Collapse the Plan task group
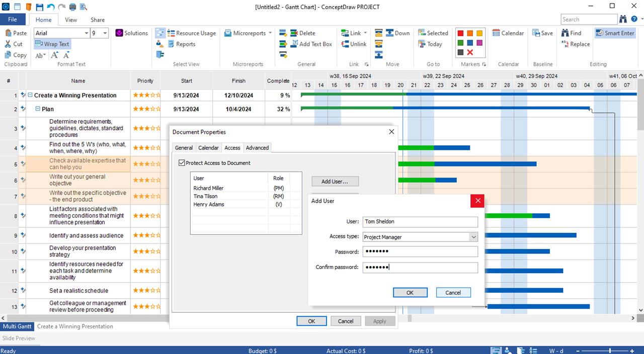The image size is (644, 354). tap(38, 109)
